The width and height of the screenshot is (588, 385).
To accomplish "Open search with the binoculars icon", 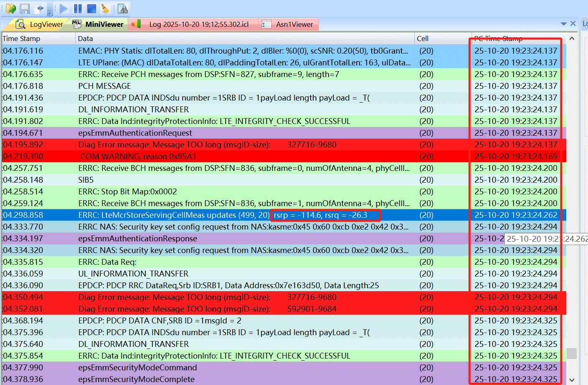I will (x=123, y=8).
